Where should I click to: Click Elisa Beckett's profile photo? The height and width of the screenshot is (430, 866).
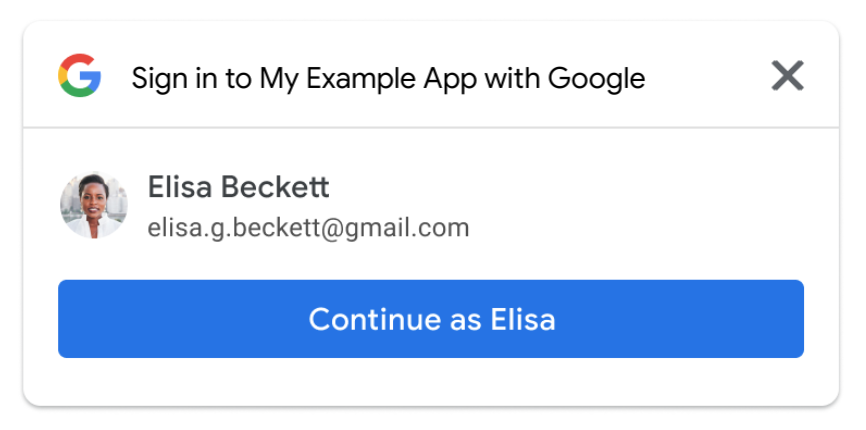pyautogui.click(x=94, y=205)
